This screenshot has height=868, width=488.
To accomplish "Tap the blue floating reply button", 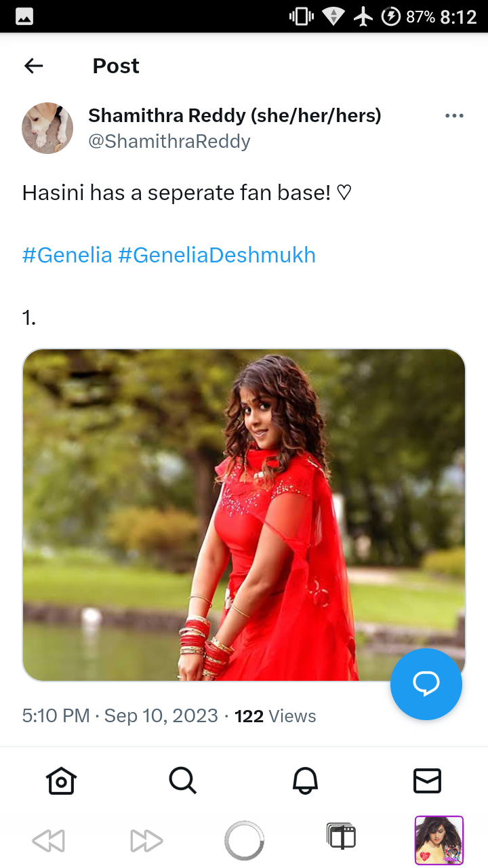I will 426,684.
